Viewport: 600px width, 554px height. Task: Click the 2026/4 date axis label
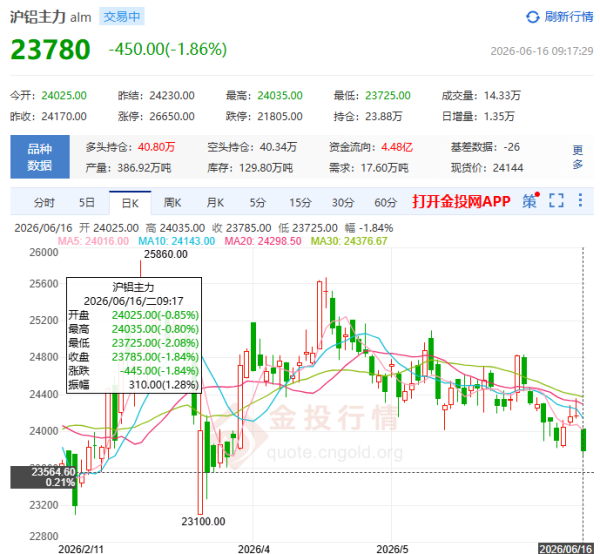(254, 549)
